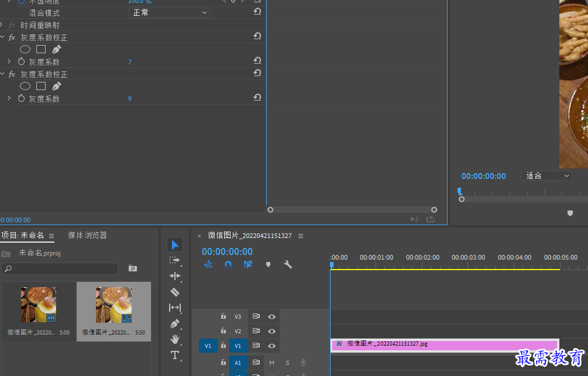The image size is (588, 376).
Task: Select the pink 微信图片 clip on V1
Action: pos(445,344)
